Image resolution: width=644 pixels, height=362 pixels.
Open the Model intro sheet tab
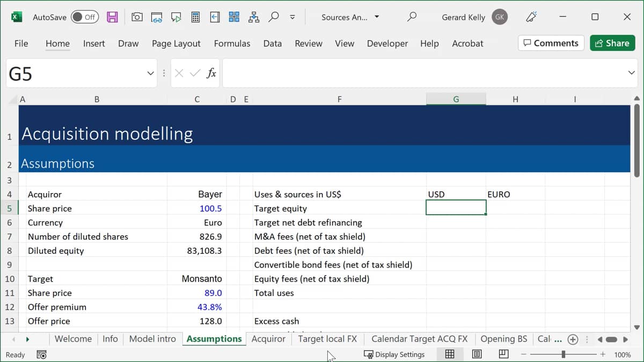click(152, 339)
